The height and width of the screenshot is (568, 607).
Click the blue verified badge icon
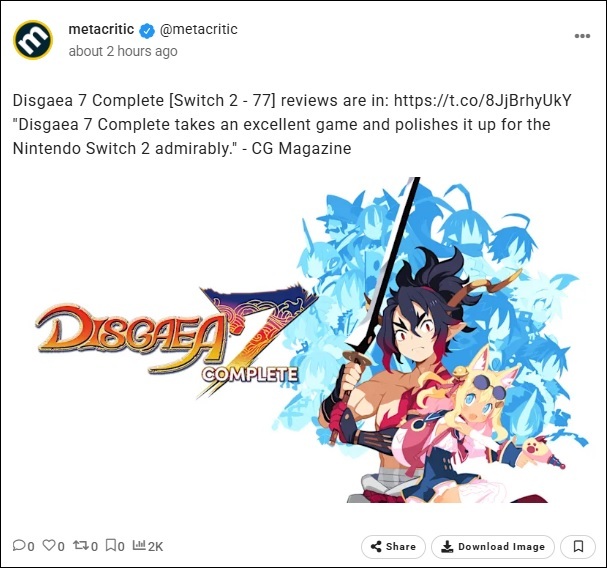(147, 31)
